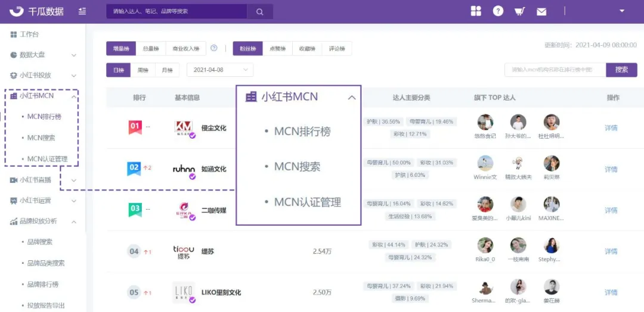The image size is (644, 312).
Task: Open help via top bar question mark icon
Action: point(498,11)
